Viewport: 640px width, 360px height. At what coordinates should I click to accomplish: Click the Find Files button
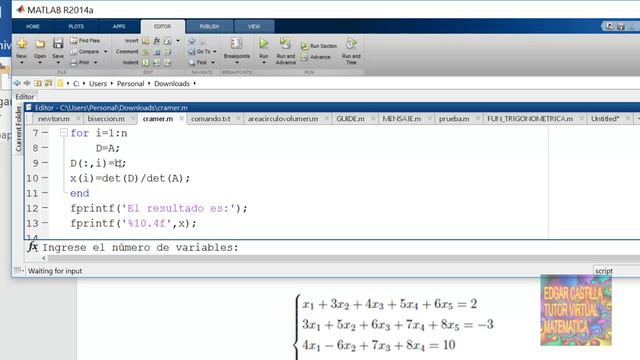click(85, 41)
